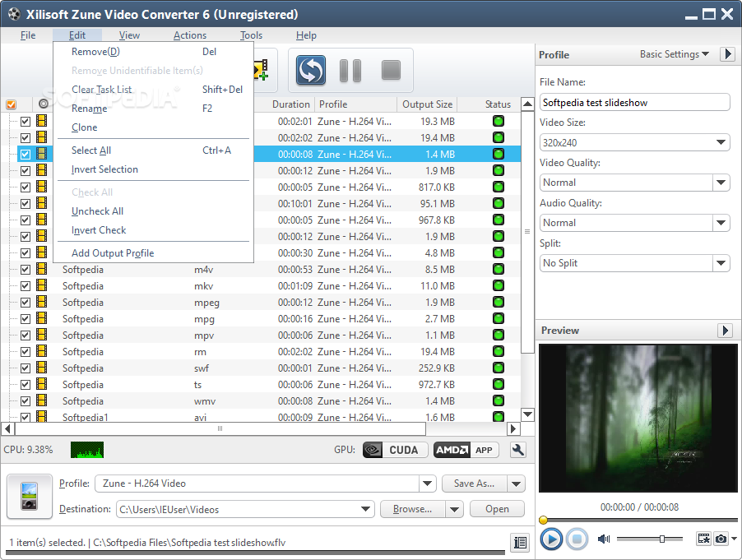Open the Browse button dropdown arrow
Image resolution: width=742 pixels, height=560 pixels.
pyautogui.click(x=454, y=509)
